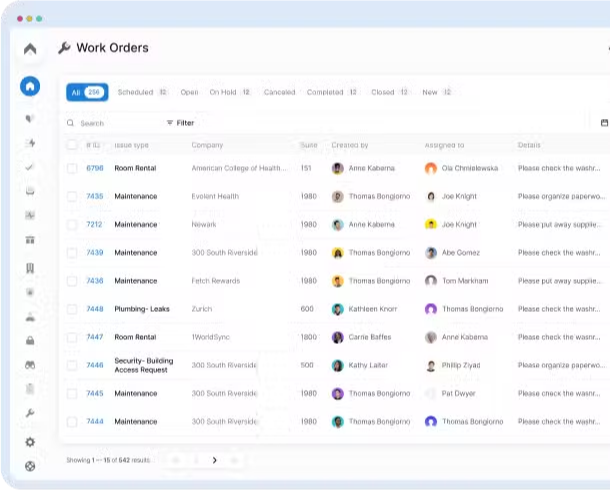This screenshot has height=491, width=610.
Task: Click the binoculars icon in sidebar
Action: (30, 364)
